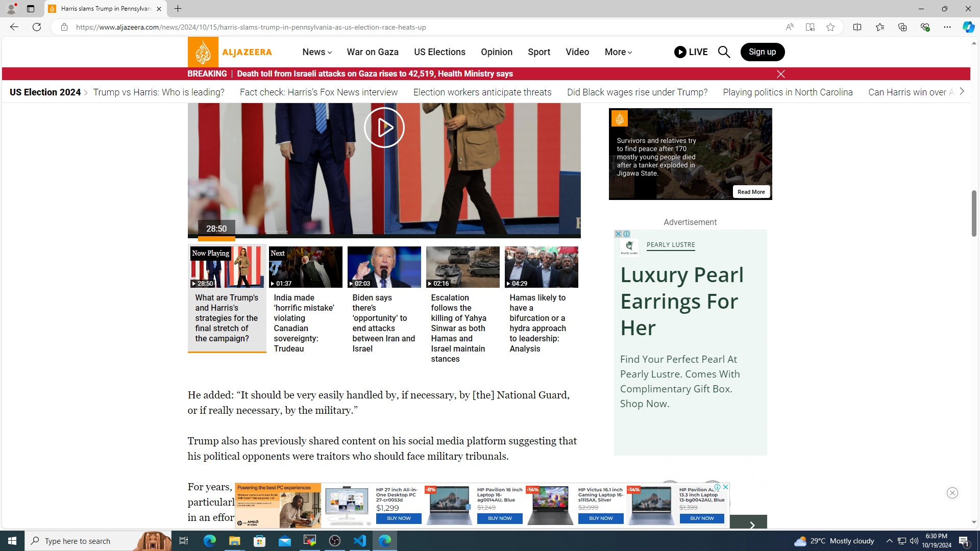Image resolution: width=980 pixels, height=551 pixels.
Task: Close the Pearly Lustre ad
Action: pyautogui.click(x=618, y=234)
